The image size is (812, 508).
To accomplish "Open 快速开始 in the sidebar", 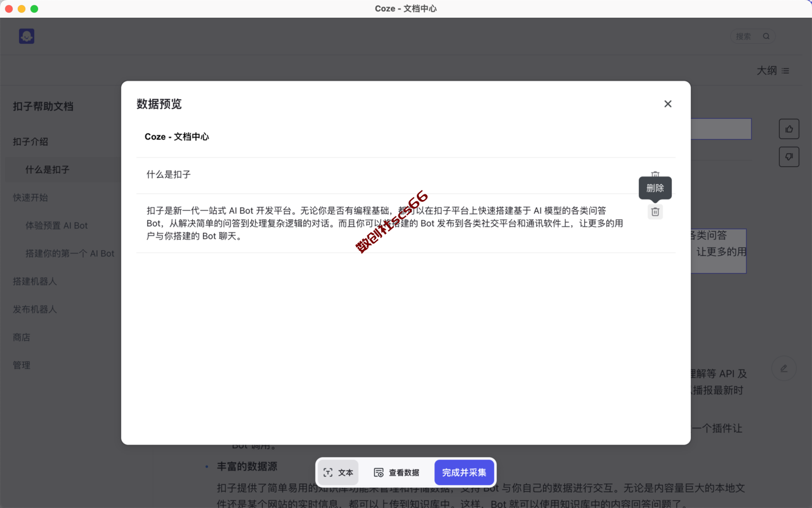I will 30,197.
